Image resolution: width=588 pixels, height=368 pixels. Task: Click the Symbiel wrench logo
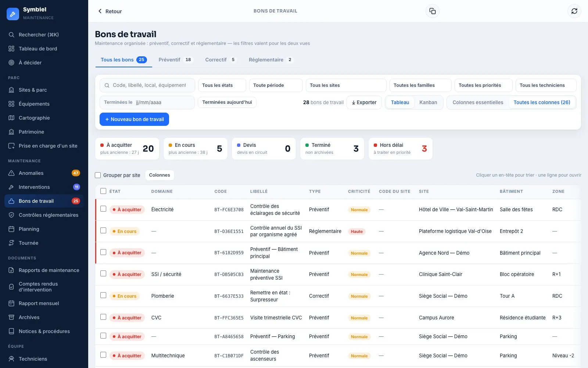click(x=13, y=14)
